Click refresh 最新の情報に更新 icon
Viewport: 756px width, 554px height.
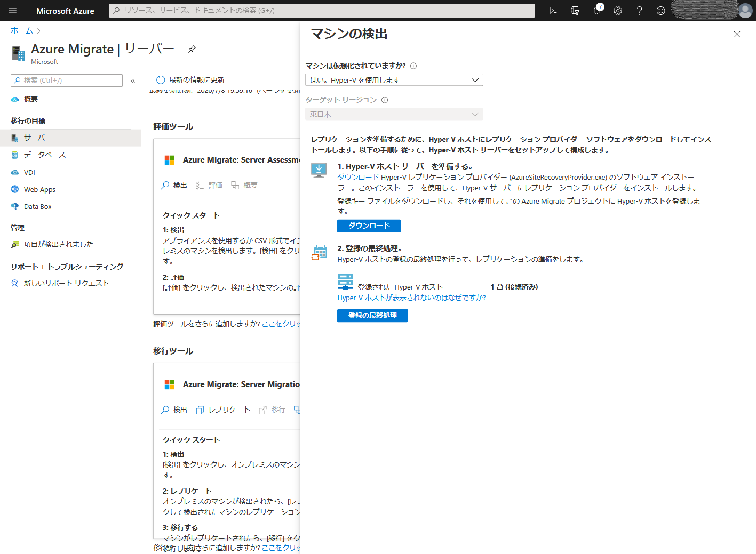coord(161,80)
